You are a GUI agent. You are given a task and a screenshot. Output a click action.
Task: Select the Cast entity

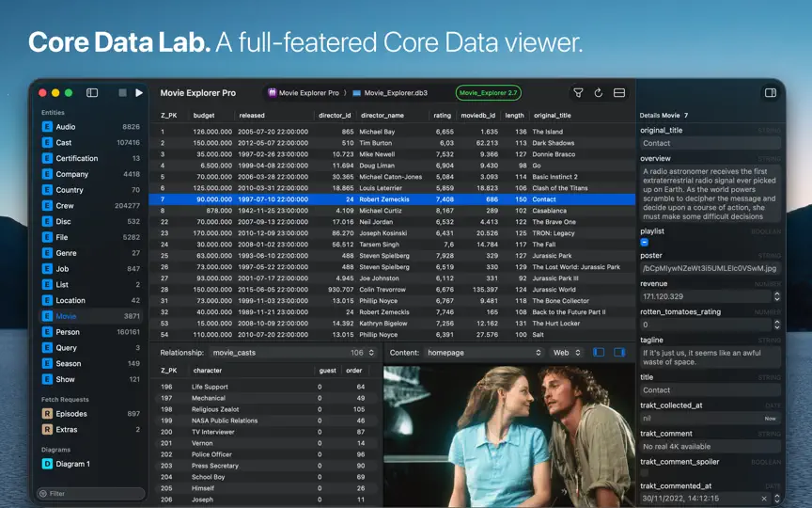pyautogui.click(x=90, y=143)
